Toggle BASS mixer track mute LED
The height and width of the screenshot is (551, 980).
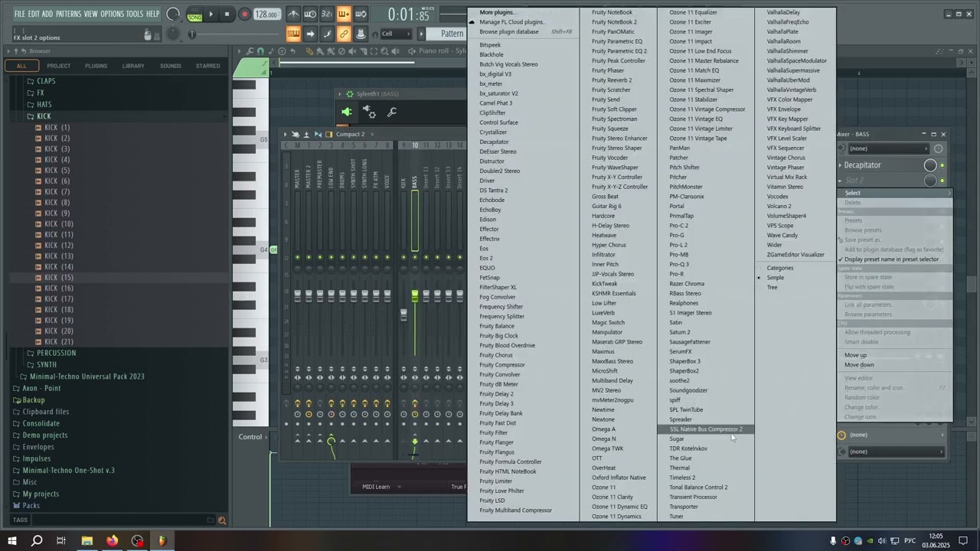pos(415,257)
